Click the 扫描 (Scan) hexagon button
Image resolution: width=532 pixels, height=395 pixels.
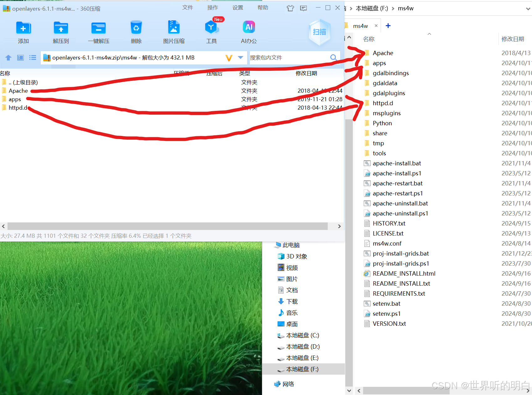point(319,32)
